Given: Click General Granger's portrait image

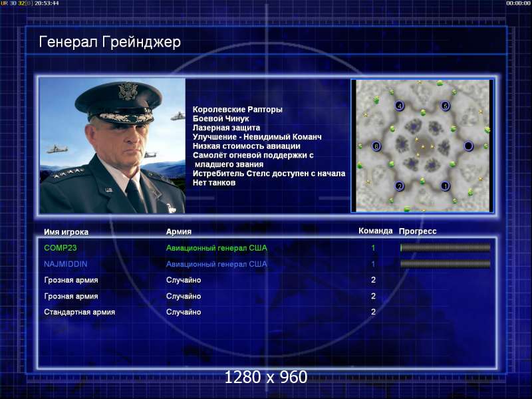Looking at the screenshot, I should click(x=112, y=146).
